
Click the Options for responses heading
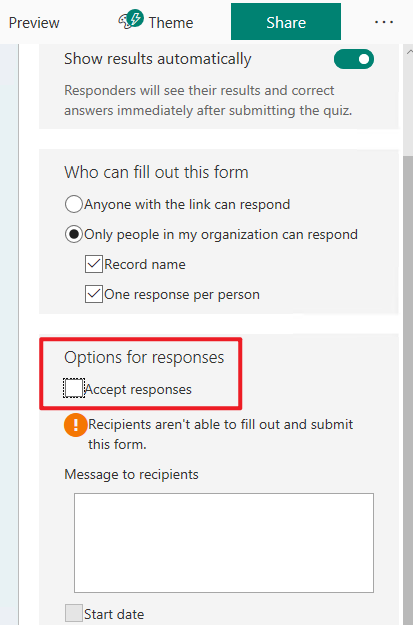coord(144,358)
